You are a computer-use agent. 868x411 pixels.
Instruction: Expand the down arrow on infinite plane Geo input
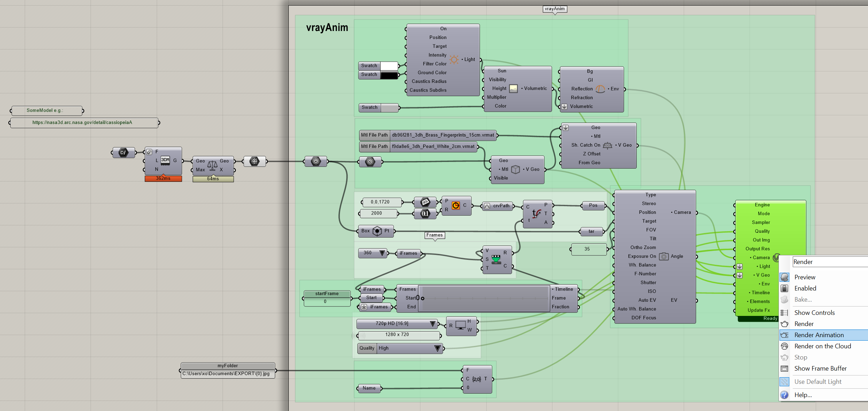[x=566, y=128]
